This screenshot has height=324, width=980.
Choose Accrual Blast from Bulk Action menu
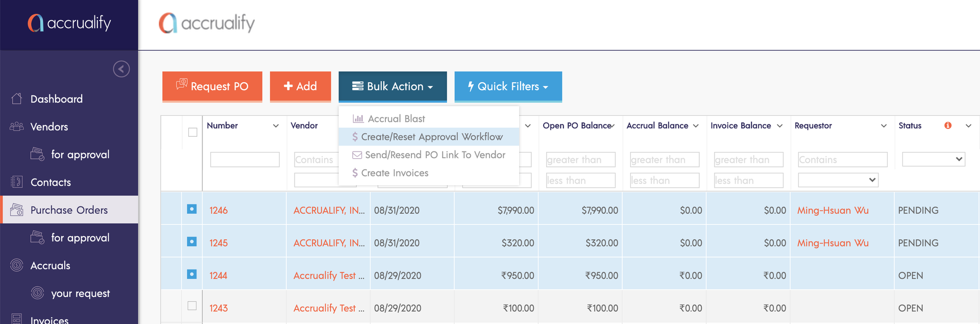[x=429, y=118]
